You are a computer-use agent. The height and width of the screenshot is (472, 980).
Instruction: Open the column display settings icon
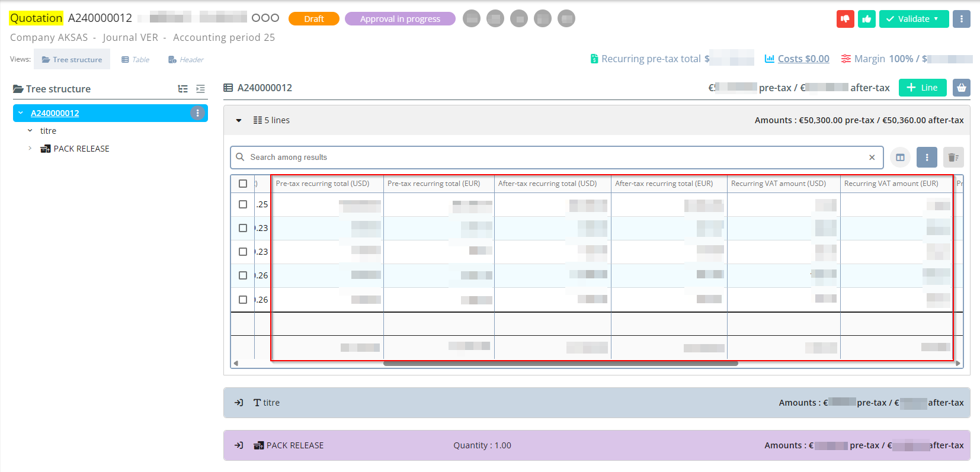click(x=900, y=158)
